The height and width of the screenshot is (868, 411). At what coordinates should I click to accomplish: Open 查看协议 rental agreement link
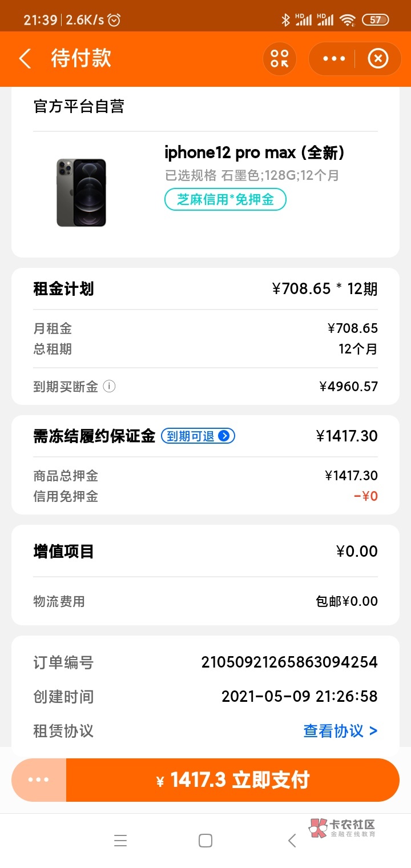pyautogui.click(x=340, y=731)
